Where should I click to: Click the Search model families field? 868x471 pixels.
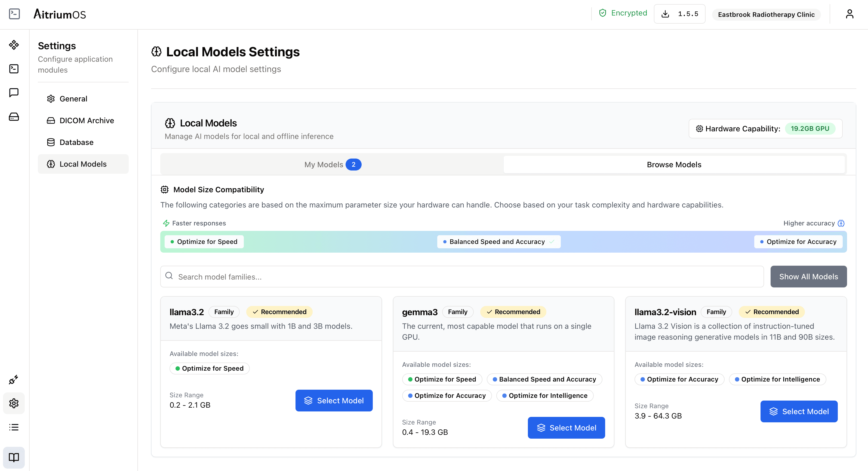[462, 277]
